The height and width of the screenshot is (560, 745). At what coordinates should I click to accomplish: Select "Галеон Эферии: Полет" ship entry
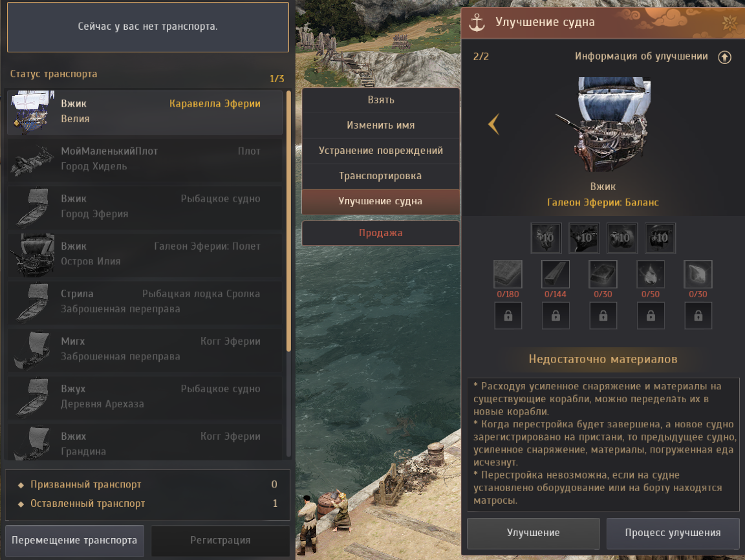pyautogui.click(x=144, y=254)
